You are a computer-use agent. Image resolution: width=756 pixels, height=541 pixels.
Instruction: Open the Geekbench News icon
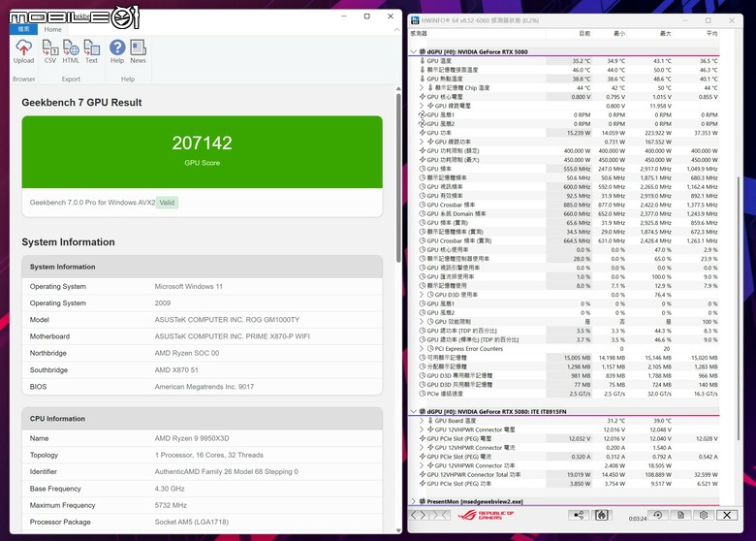(138, 51)
